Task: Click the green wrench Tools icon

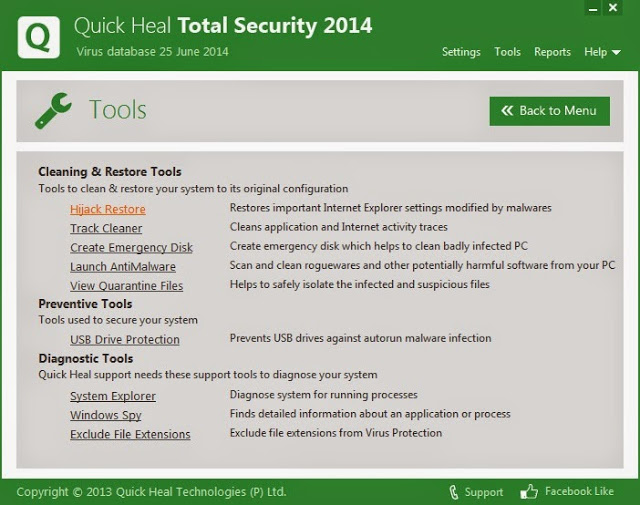Action: click(x=53, y=110)
